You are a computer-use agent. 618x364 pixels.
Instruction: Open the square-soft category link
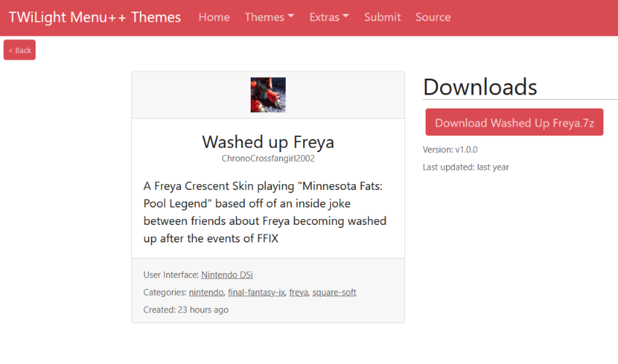pos(335,293)
